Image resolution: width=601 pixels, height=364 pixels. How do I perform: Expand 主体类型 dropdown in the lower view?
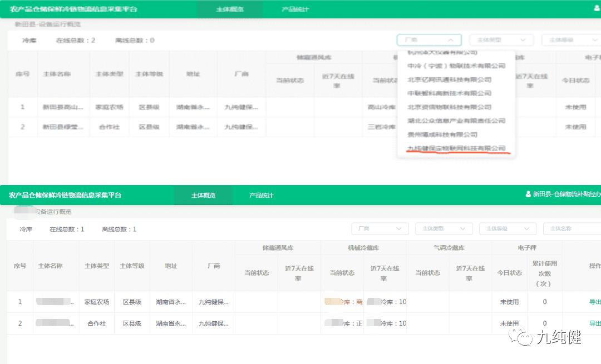444,228
